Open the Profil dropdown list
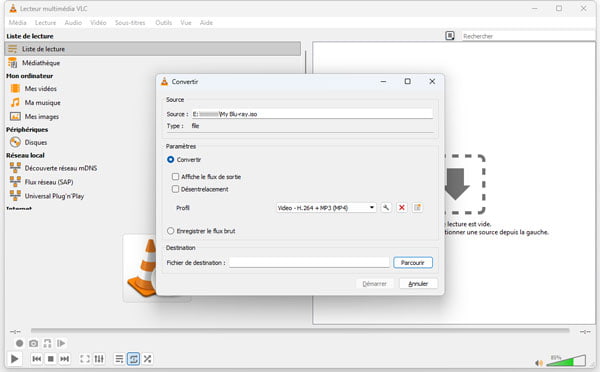The height and width of the screenshot is (372, 600). (x=326, y=208)
